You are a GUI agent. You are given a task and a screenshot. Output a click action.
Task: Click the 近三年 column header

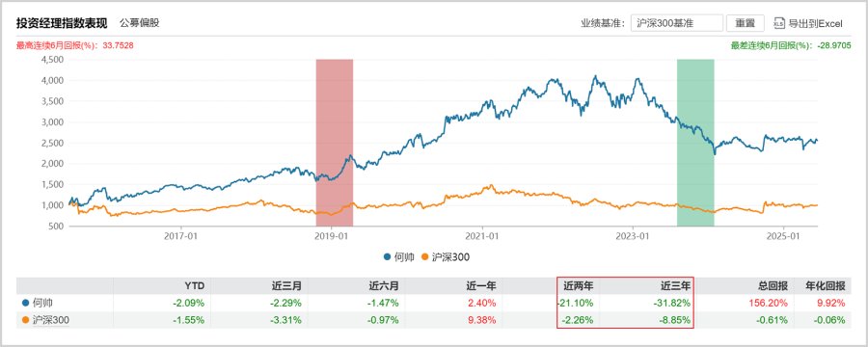pyautogui.click(x=675, y=286)
